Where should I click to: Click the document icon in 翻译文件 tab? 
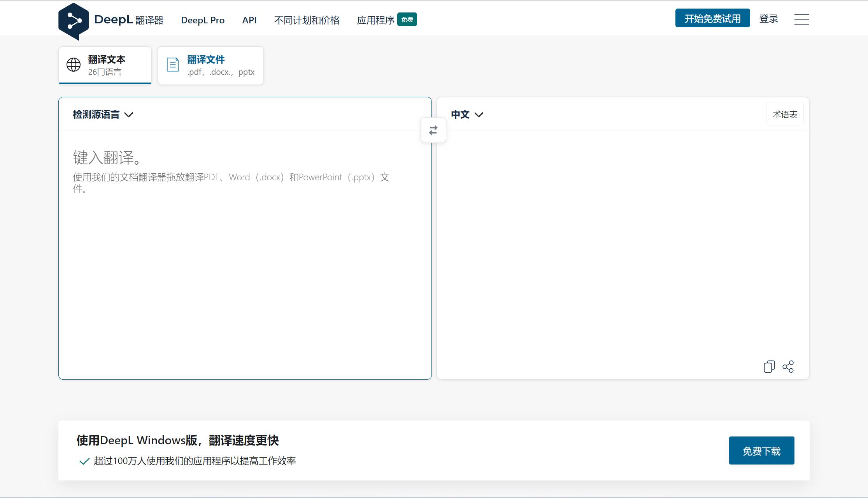tap(173, 65)
